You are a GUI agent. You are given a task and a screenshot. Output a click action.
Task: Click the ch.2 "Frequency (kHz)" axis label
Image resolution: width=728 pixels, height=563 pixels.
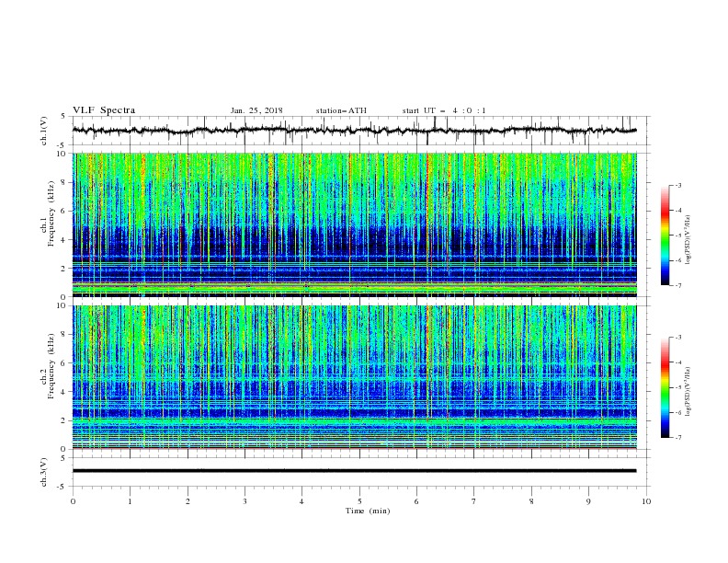pyautogui.click(x=51, y=366)
